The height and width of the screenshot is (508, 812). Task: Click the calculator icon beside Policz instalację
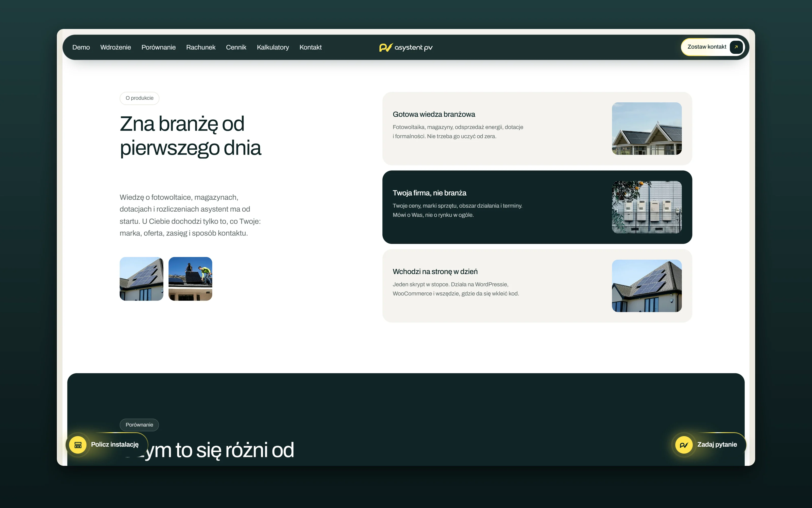[x=78, y=444]
